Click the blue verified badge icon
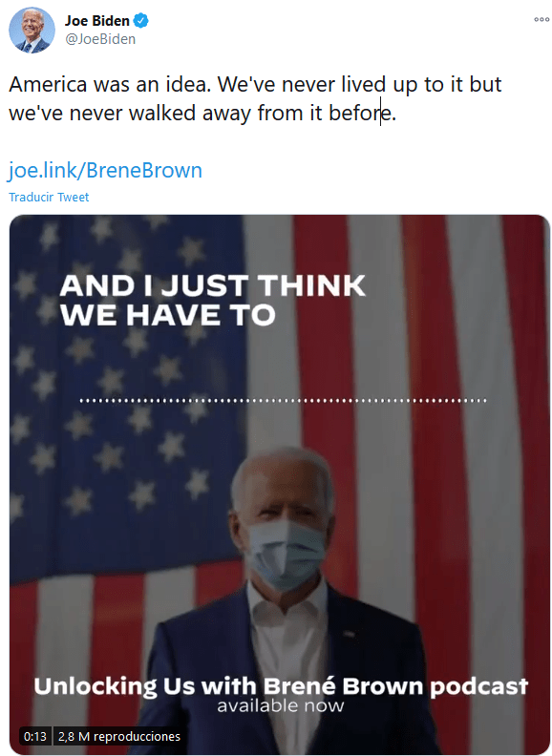552x756 pixels. click(x=141, y=21)
